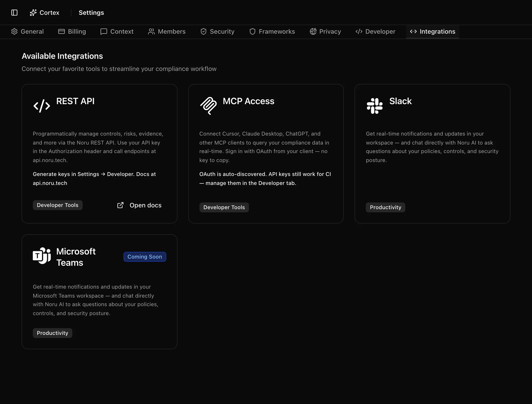Click the Developer code brackets icon
The height and width of the screenshot is (404, 532).
pyautogui.click(x=359, y=31)
